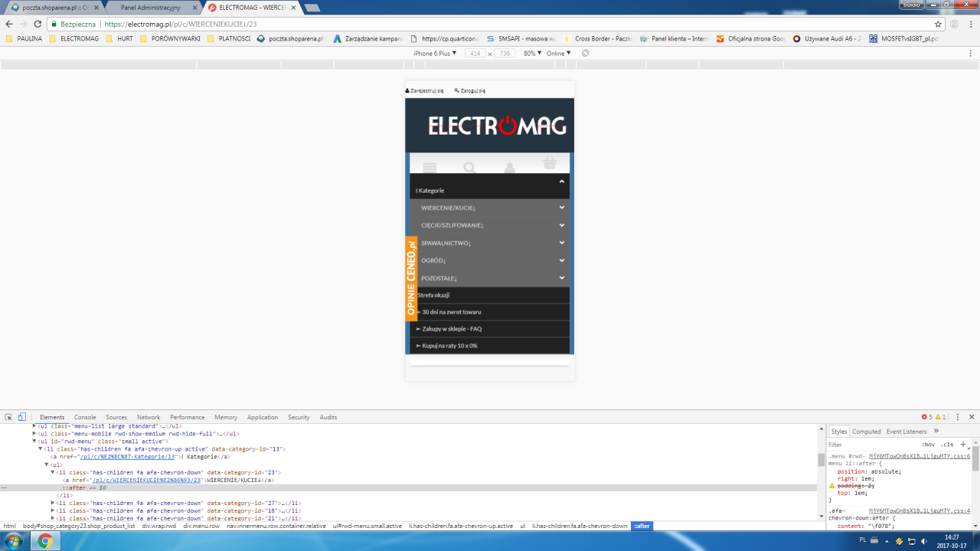Click the Zarejestruj się link
Screen dimensions: 980x551
coord(425,90)
